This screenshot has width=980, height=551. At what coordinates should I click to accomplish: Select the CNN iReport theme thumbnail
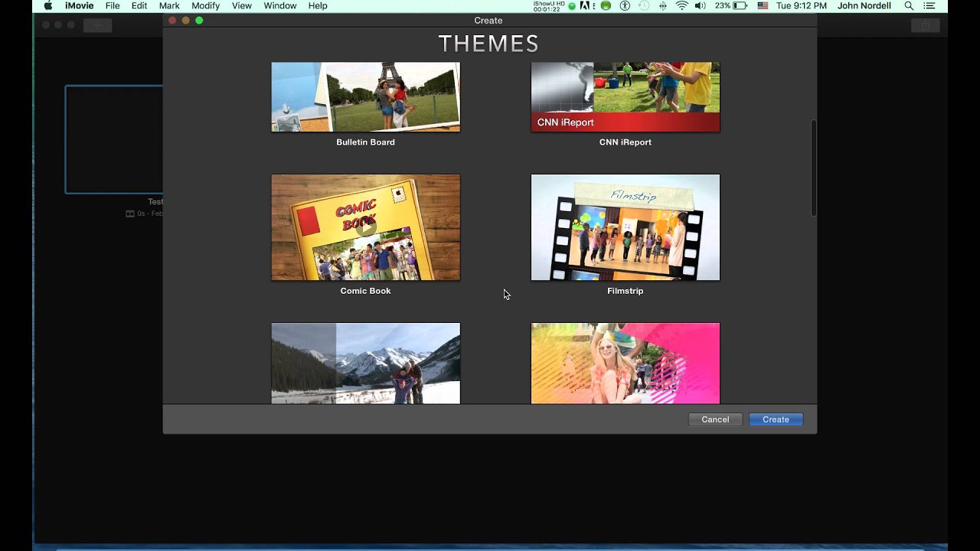pos(626,97)
